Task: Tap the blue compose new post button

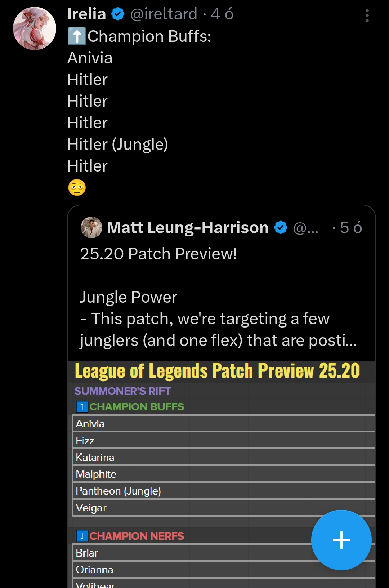Action: [x=341, y=540]
